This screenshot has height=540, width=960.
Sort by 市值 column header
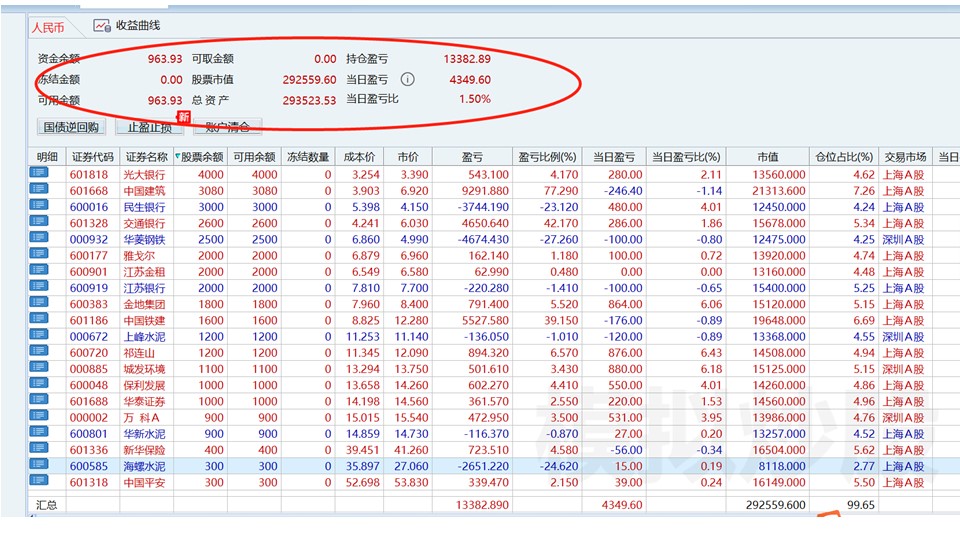pyautogui.click(x=768, y=157)
